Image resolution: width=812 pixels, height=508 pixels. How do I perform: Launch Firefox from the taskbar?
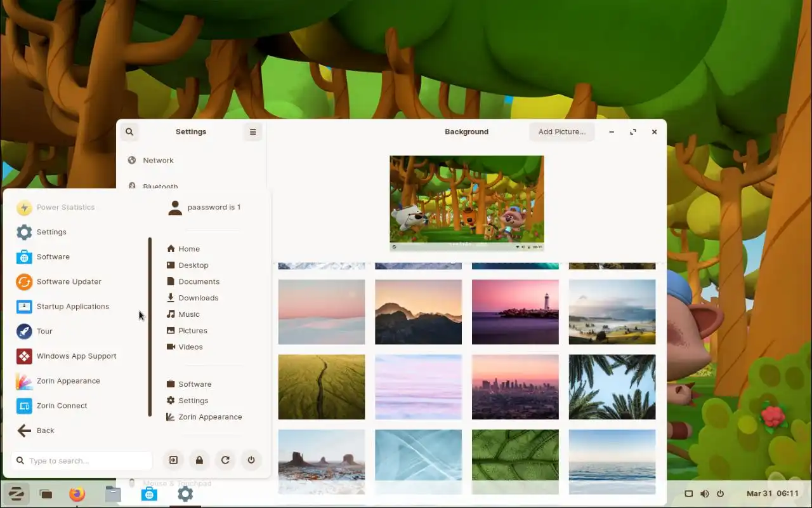77,493
